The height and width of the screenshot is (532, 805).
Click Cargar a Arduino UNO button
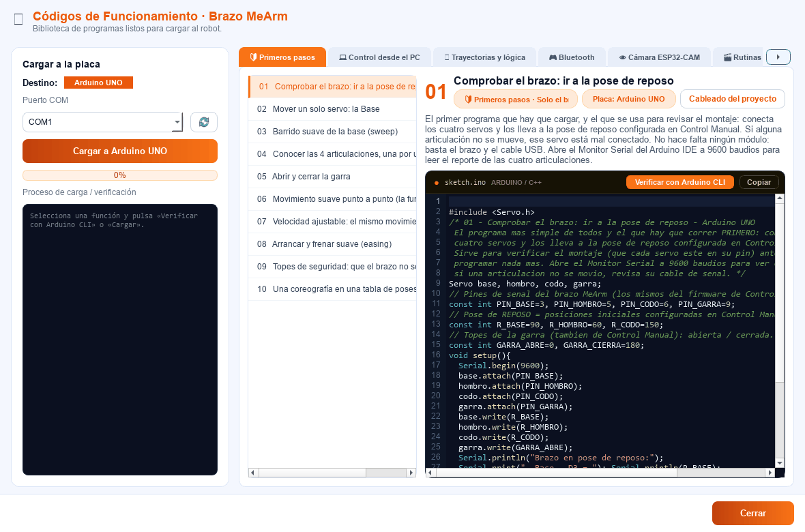tap(120, 151)
